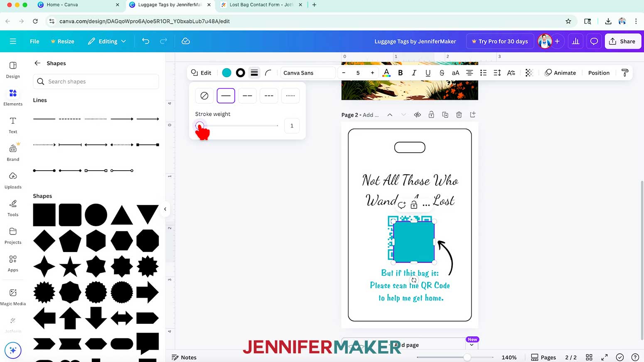Duplicate page 2
Image resolution: width=644 pixels, height=362 pixels.
pyautogui.click(x=445, y=115)
